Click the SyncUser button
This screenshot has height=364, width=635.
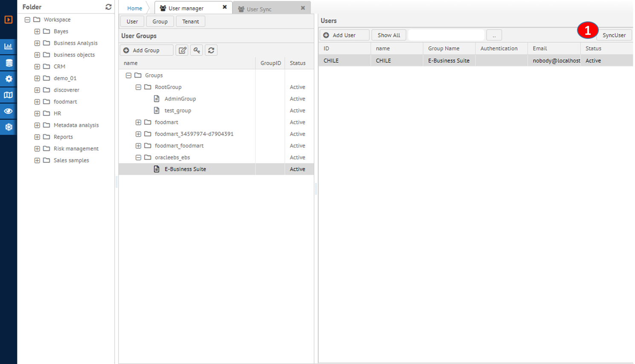(x=614, y=35)
